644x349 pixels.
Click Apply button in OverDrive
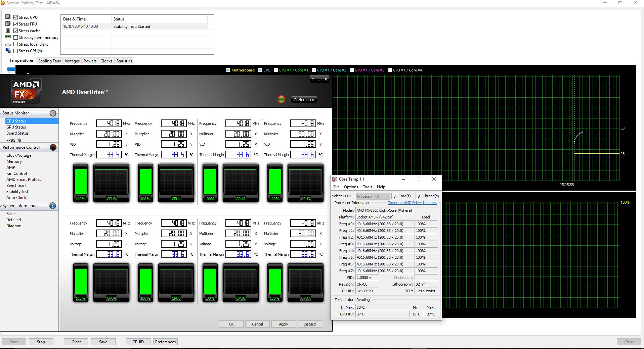284,324
